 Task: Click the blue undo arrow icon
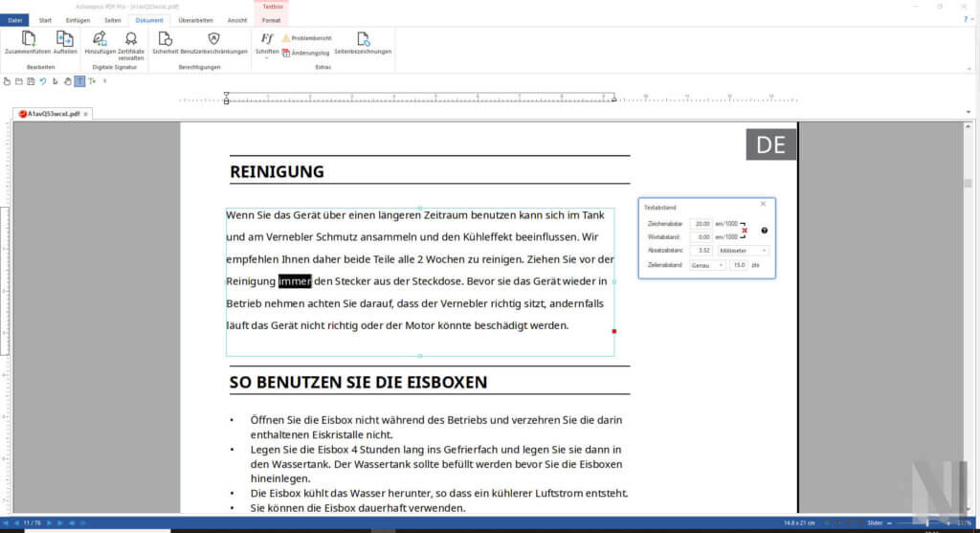pyautogui.click(x=43, y=81)
